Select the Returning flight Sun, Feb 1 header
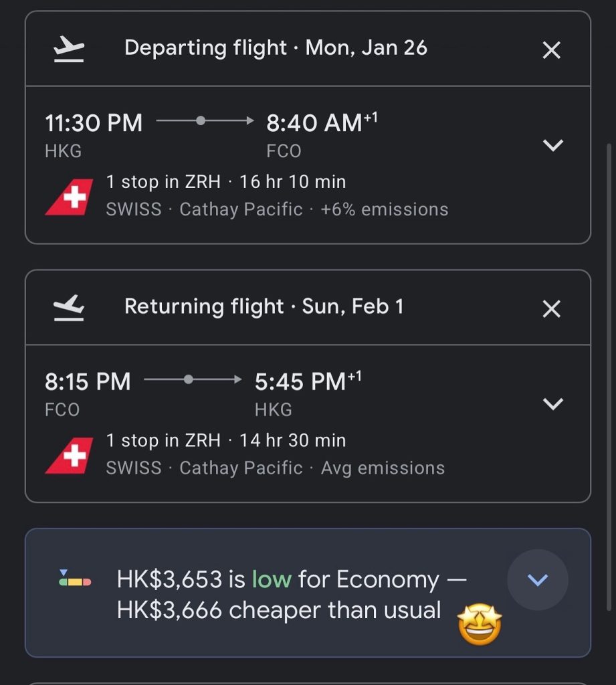The height and width of the screenshot is (685, 616). coord(264,306)
